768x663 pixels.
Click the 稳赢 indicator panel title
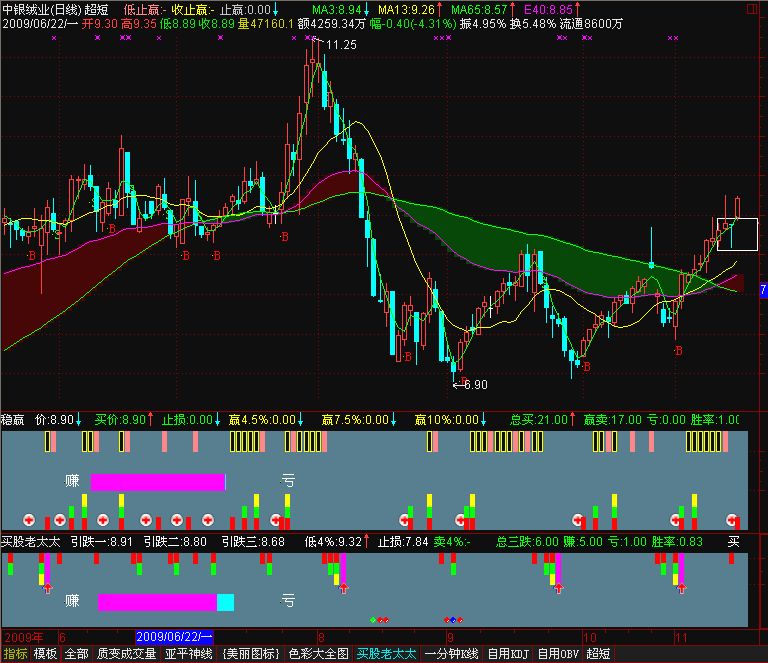17,421
